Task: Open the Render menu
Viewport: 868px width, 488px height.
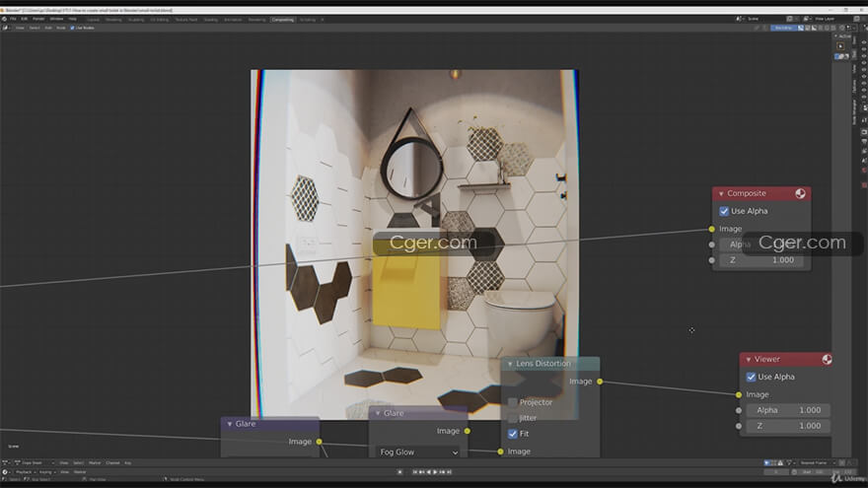Action: click(x=38, y=19)
